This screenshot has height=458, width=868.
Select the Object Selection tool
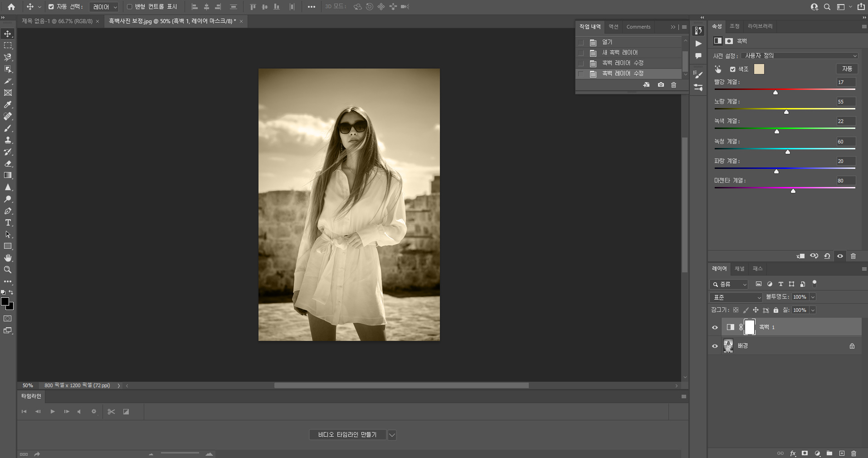(x=8, y=69)
